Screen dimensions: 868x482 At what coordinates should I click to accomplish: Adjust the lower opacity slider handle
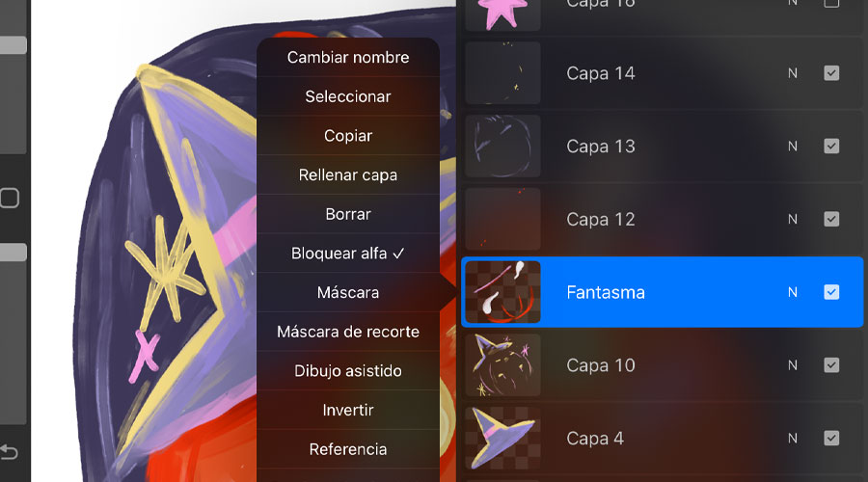13,253
